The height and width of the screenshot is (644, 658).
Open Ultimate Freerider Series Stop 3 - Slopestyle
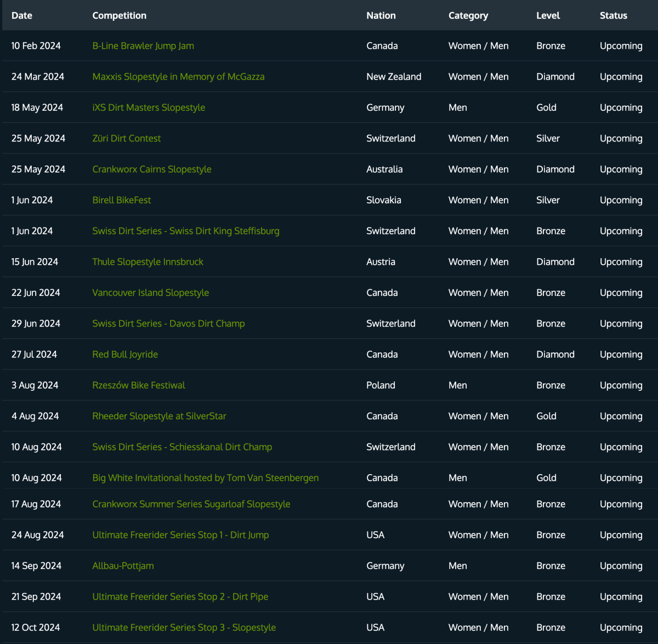(x=184, y=628)
